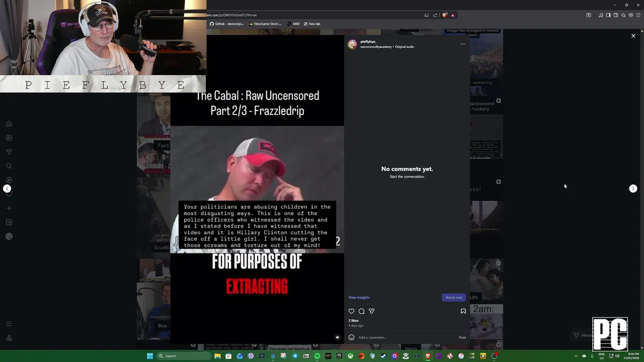Open the ssecommodityacademy Original audio link
Screen dimensions: 644x362
(387, 47)
